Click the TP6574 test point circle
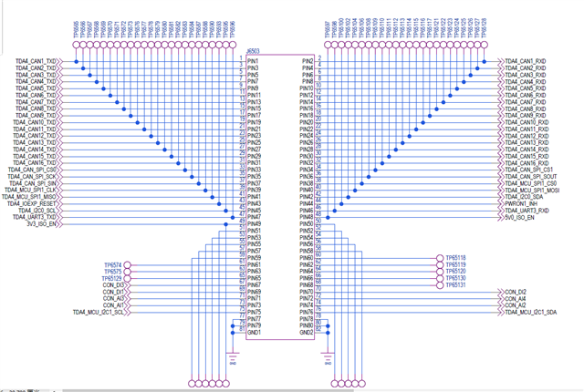The width and height of the screenshot is (584, 392). (x=128, y=265)
